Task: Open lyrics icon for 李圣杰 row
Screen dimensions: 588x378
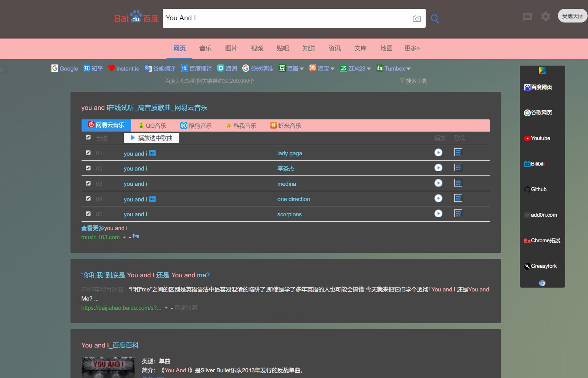Action: pyautogui.click(x=458, y=168)
